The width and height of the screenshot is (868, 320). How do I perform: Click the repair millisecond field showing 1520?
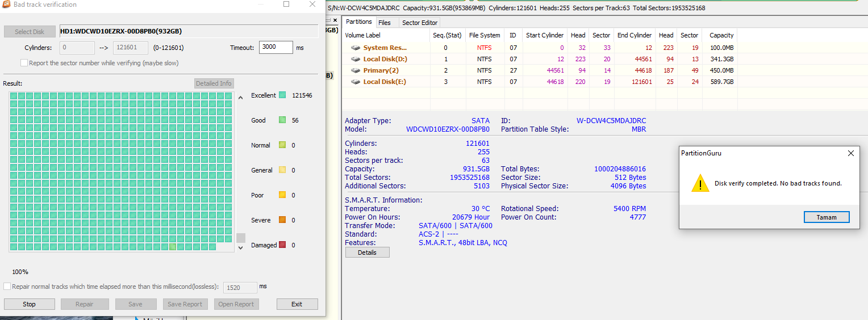[240, 288]
